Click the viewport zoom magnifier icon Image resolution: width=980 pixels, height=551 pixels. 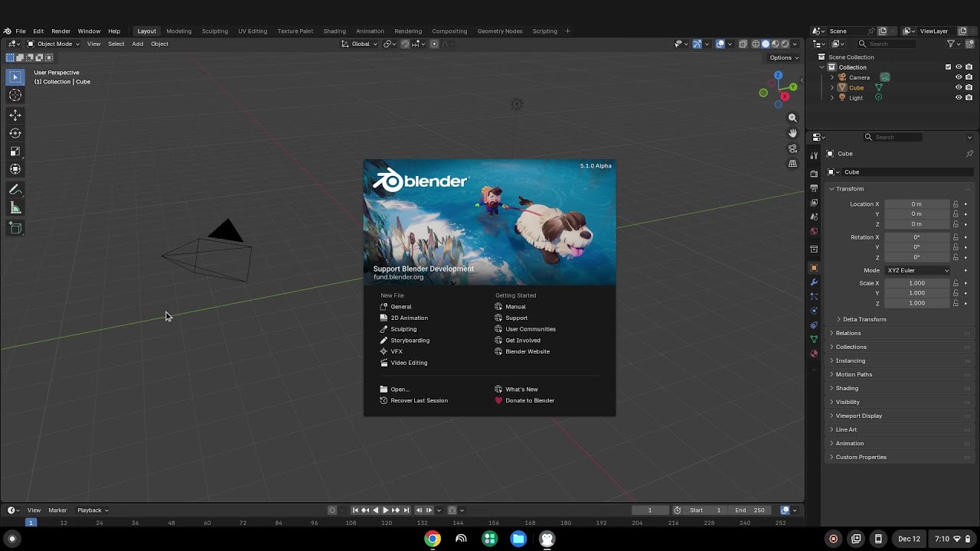tap(792, 118)
